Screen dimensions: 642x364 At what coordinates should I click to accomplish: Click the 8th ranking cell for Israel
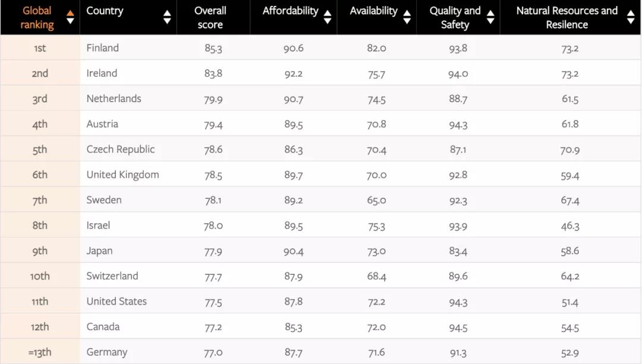pyautogui.click(x=40, y=225)
